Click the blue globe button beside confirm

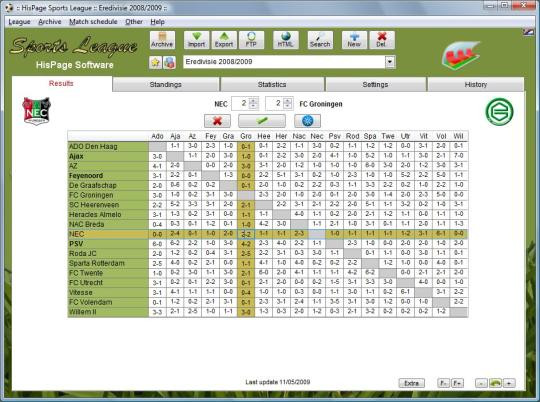click(x=307, y=121)
